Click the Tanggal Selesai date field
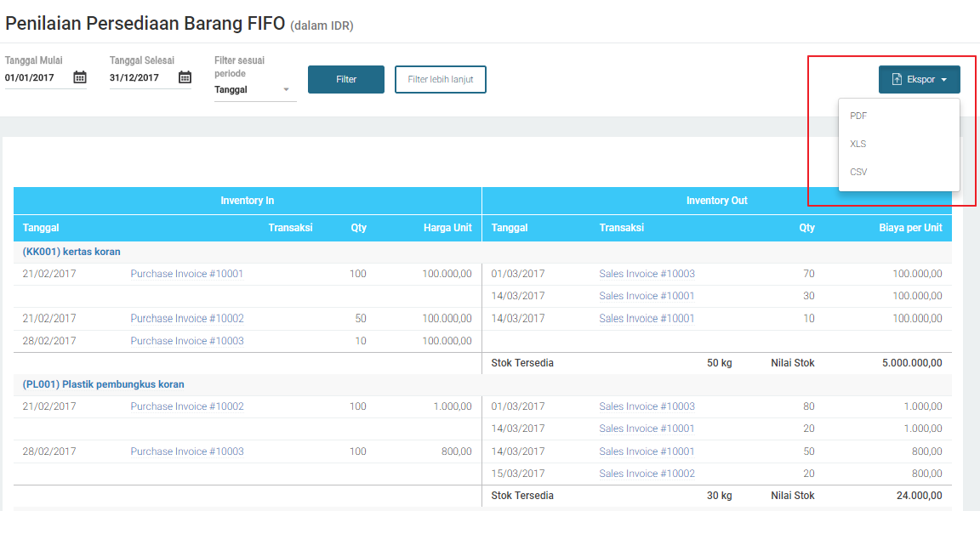Screen dimensions: 980x545 140,77
